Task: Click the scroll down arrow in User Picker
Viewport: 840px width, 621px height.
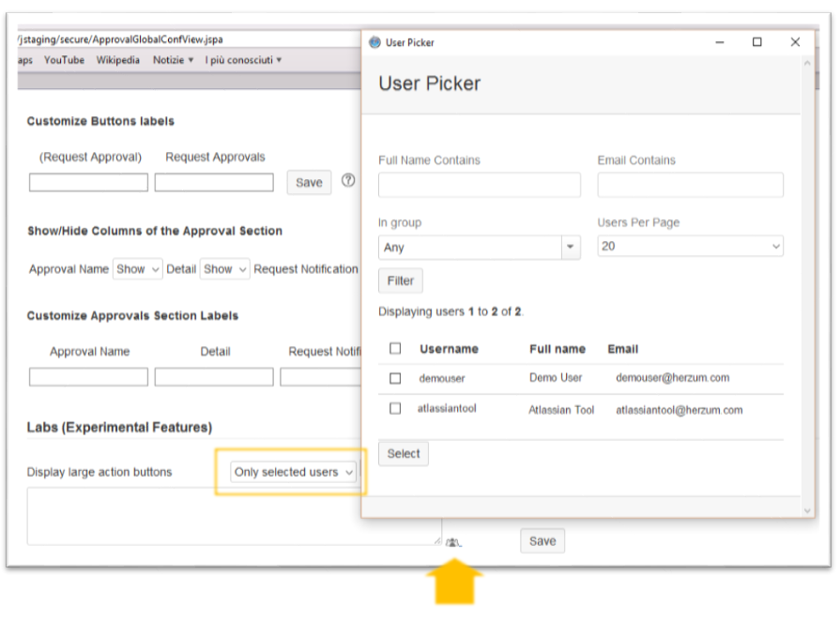Action: point(808,509)
